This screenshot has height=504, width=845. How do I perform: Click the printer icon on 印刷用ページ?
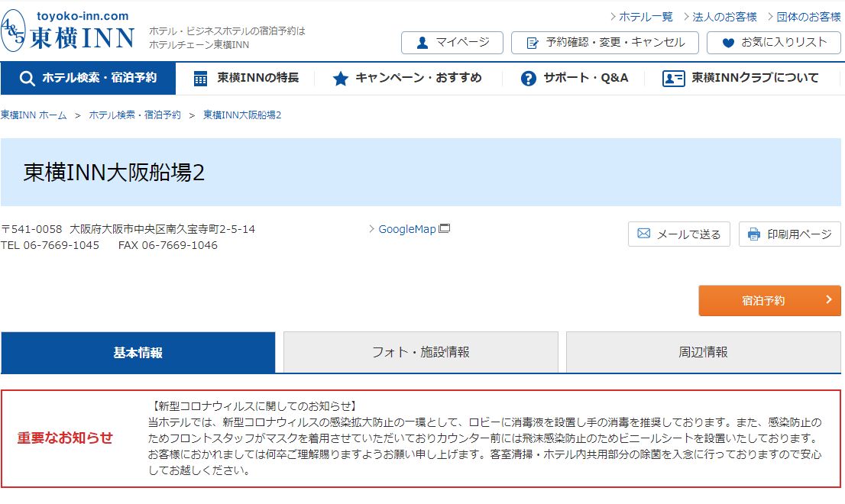tap(754, 234)
